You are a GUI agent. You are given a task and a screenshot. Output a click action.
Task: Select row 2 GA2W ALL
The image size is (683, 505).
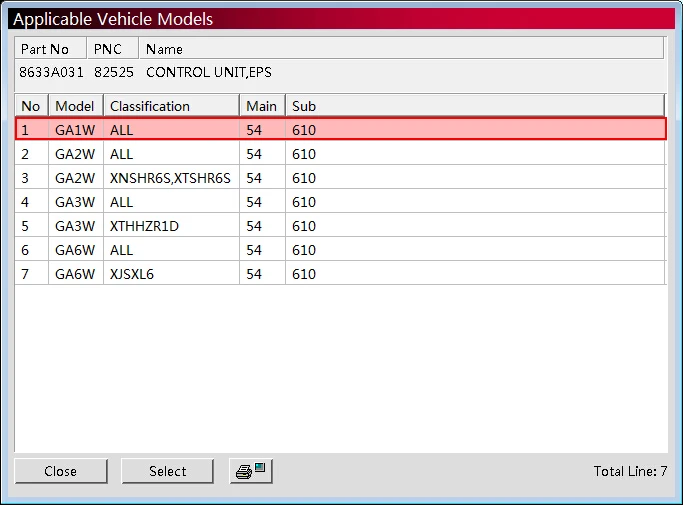341,153
